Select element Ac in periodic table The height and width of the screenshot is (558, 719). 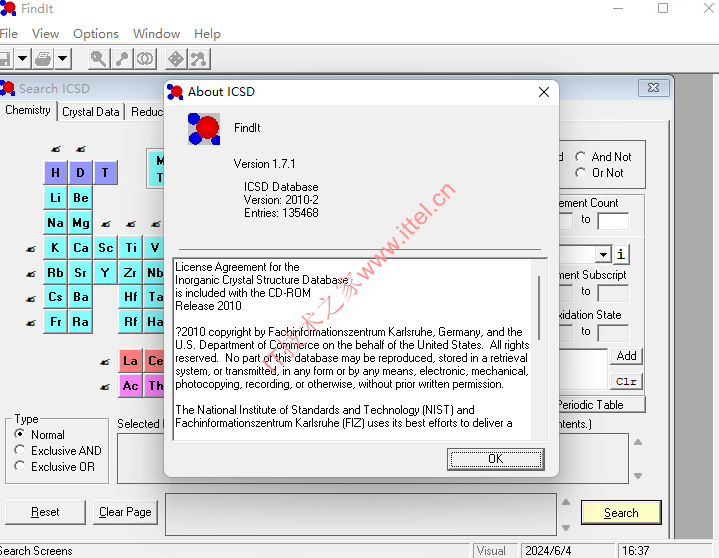pos(130,386)
